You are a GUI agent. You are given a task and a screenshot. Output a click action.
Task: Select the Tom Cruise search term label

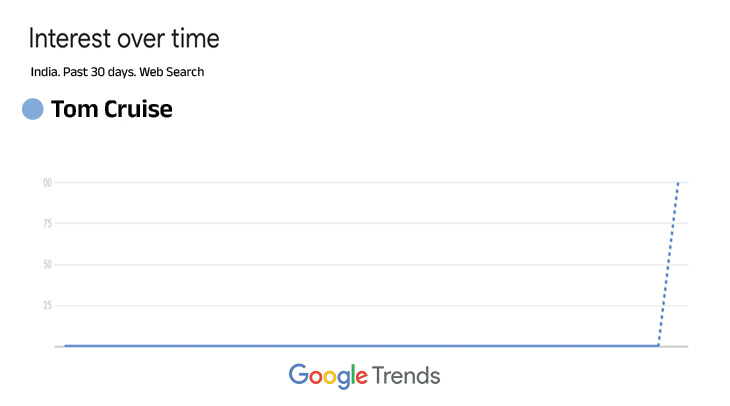pyautogui.click(x=111, y=109)
